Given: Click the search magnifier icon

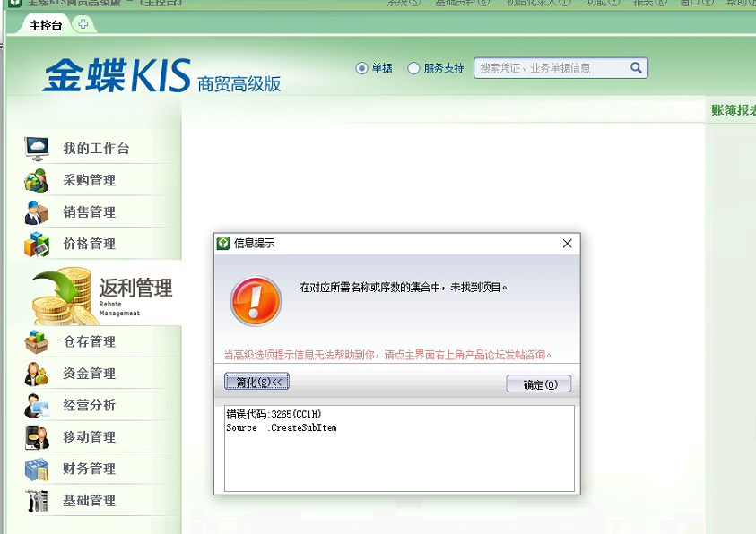Looking at the screenshot, I should tap(636, 68).
